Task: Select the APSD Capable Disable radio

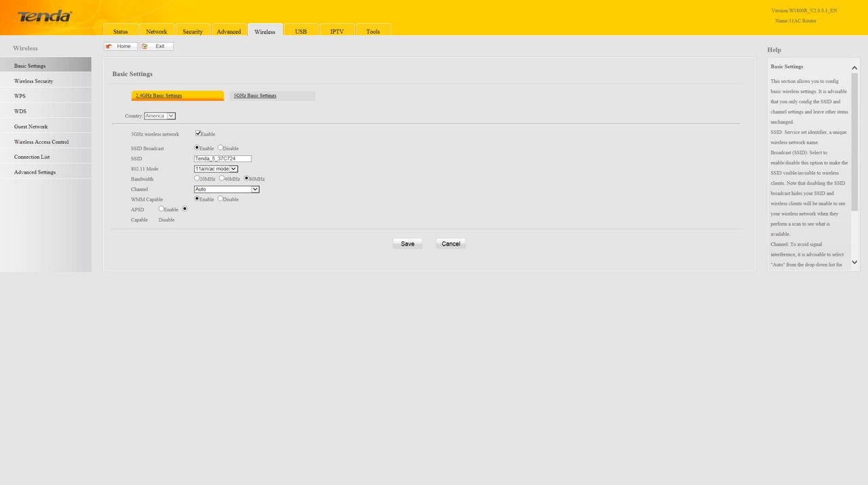Action: click(x=184, y=209)
